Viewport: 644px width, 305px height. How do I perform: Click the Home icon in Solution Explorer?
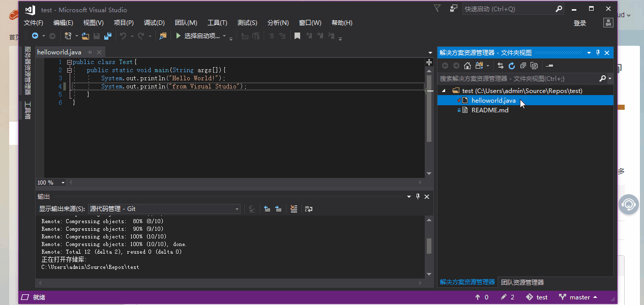pyautogui.click(x=467, y=66)
